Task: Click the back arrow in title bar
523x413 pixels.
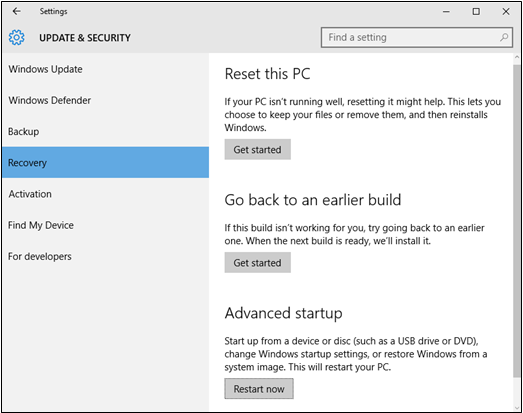Action: click(16, 11)
